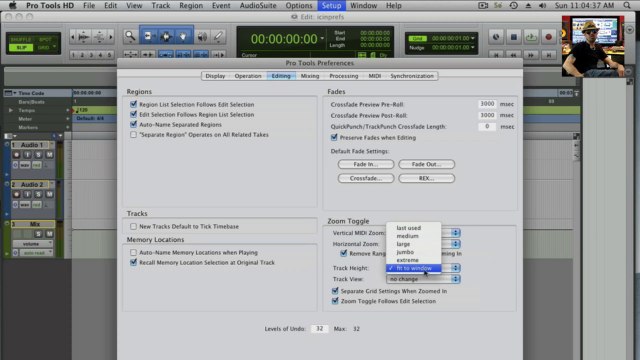Open the Horizontal Zoom dropdown

(x=456, y=244)
